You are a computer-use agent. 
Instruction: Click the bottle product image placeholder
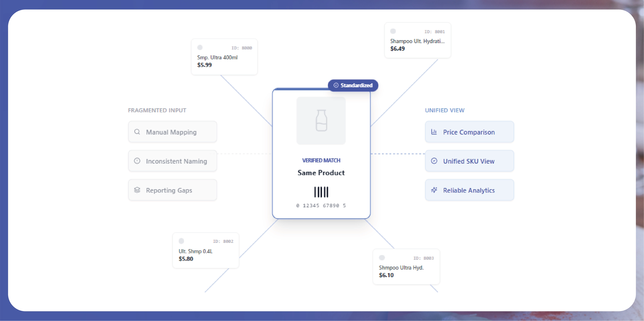[321, 120]
